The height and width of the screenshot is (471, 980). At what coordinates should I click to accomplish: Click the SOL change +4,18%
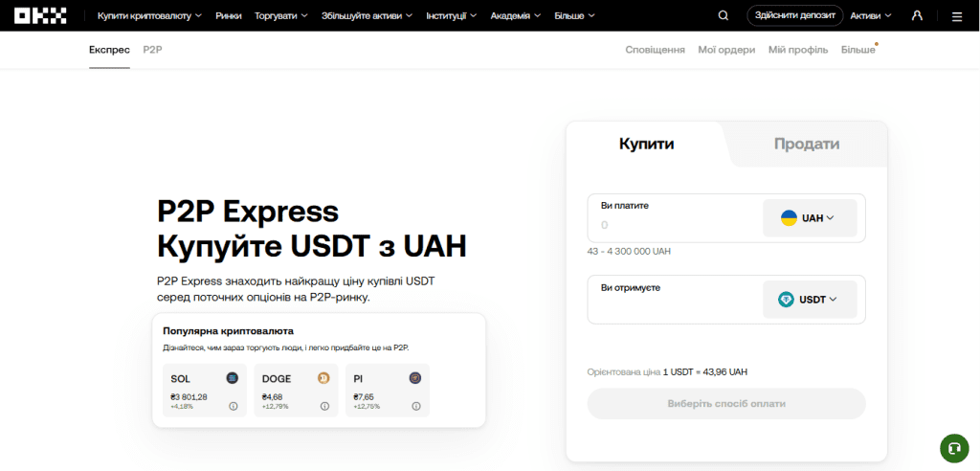click(x=182, y=407)
